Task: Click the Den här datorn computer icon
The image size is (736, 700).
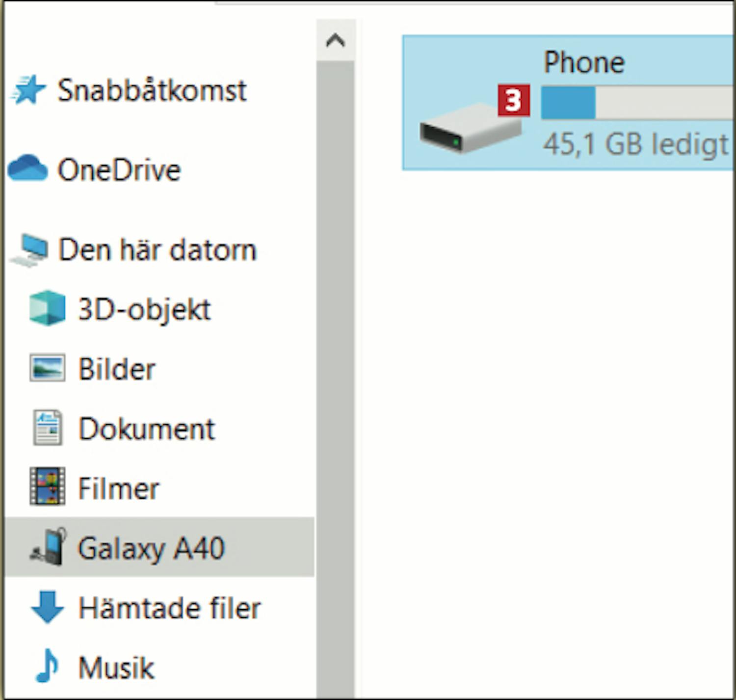Action: 30,250
